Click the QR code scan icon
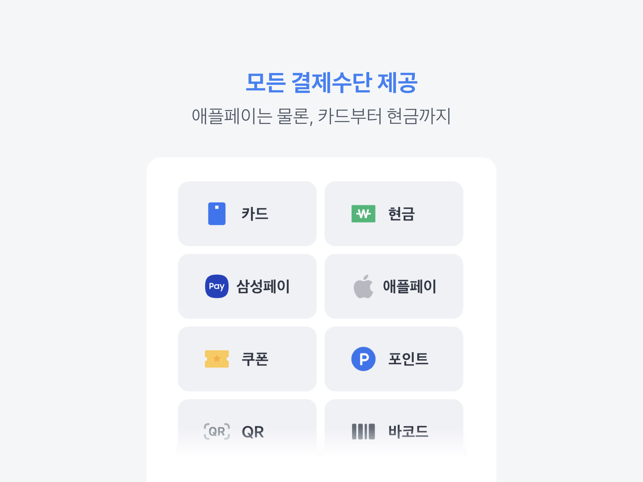 [x=217, y=432]
